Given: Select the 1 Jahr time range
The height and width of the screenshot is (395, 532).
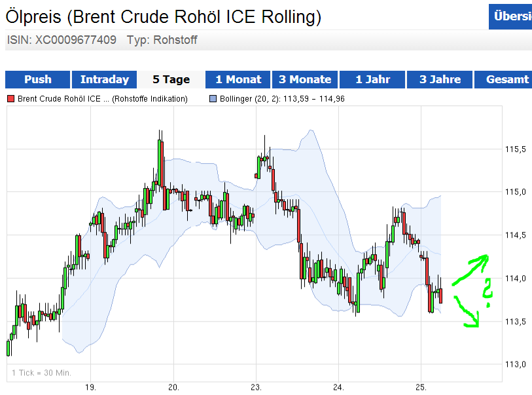Looking at the screenshot, I should 372,79.
